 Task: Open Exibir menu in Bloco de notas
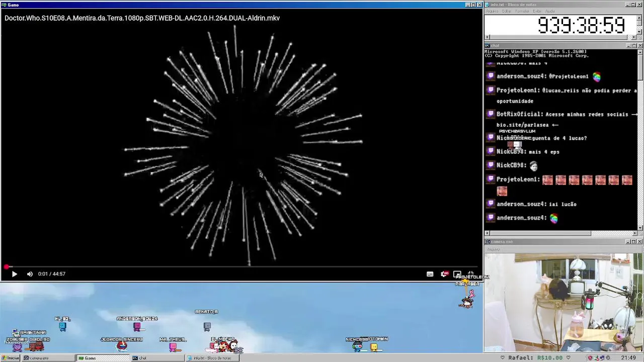click(x=537, y=11)
